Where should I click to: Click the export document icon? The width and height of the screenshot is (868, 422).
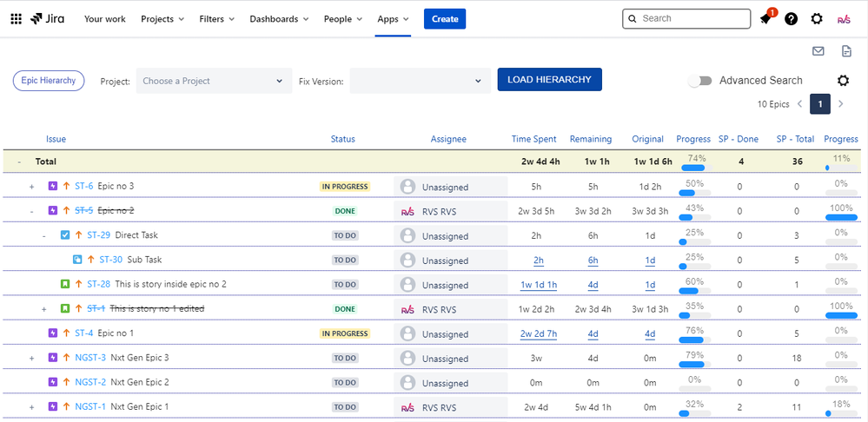pyautogui.click(x=845, y=51)
